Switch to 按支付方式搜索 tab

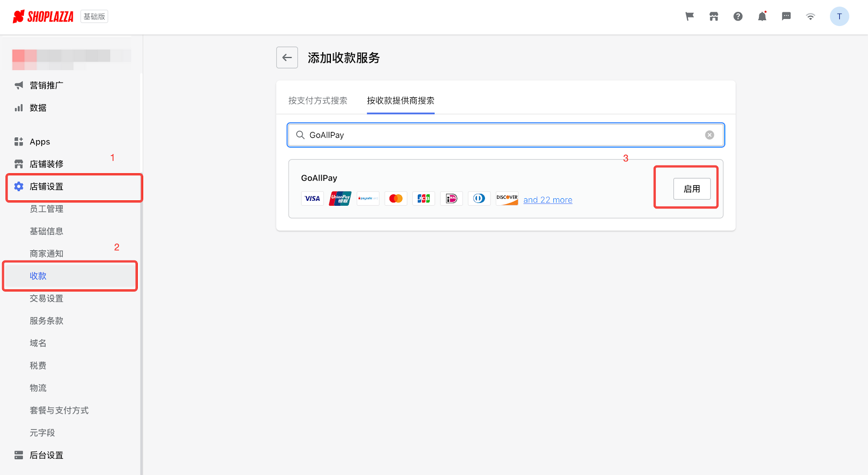click(x=318, y=100)
